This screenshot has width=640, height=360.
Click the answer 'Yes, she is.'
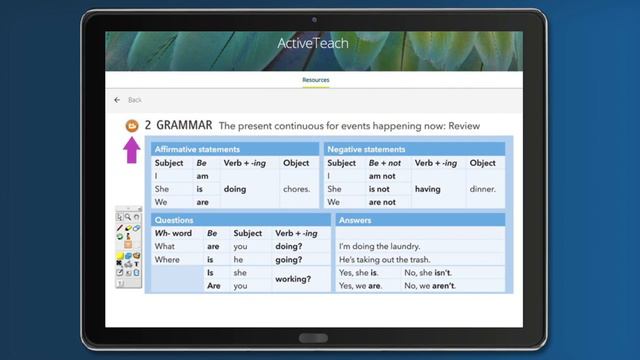(358, 272)
